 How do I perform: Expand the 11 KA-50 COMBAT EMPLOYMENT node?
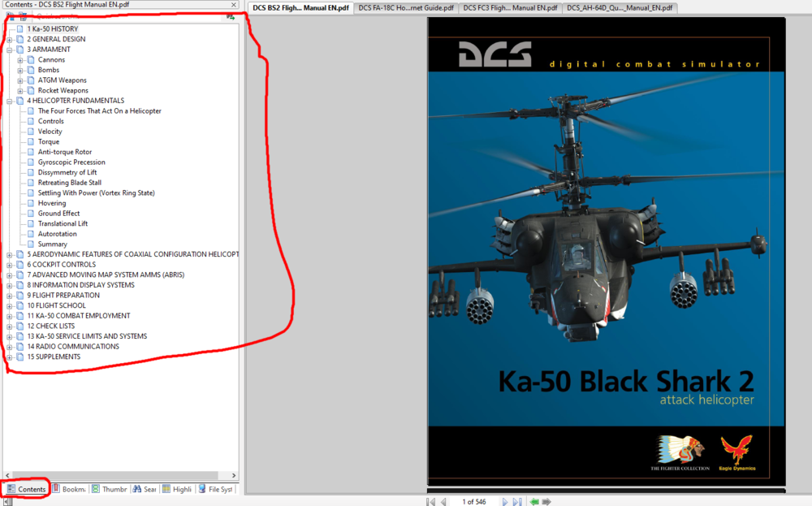(9, 316)
